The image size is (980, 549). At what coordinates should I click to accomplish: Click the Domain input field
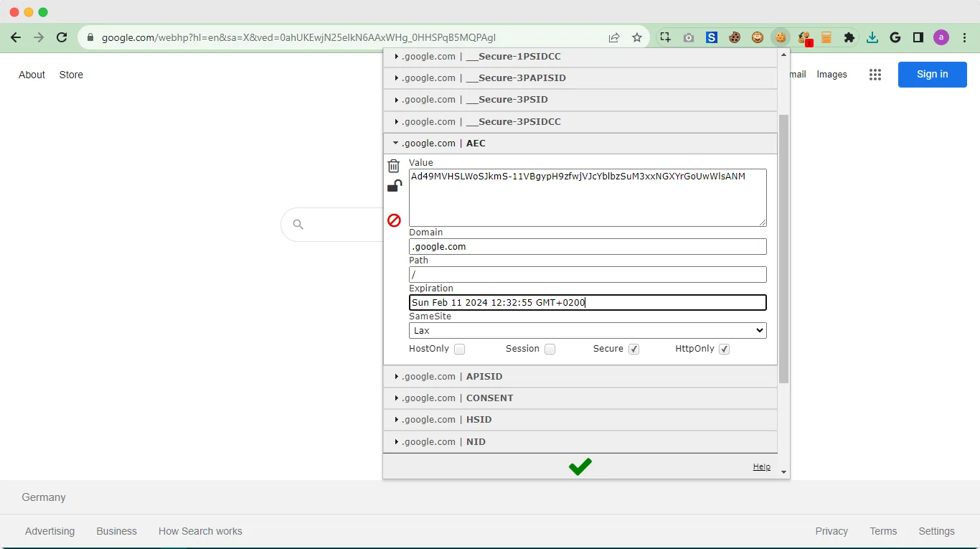click(x=588, y=247)
